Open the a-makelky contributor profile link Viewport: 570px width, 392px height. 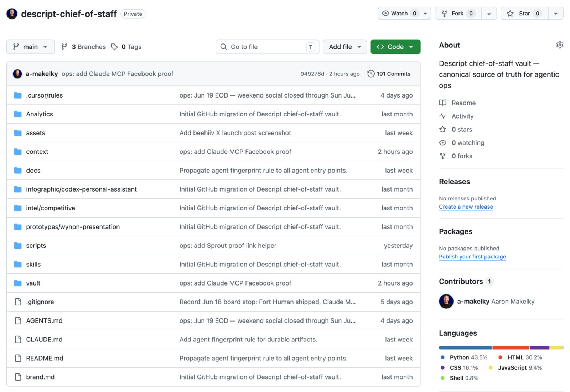[473, 302]
